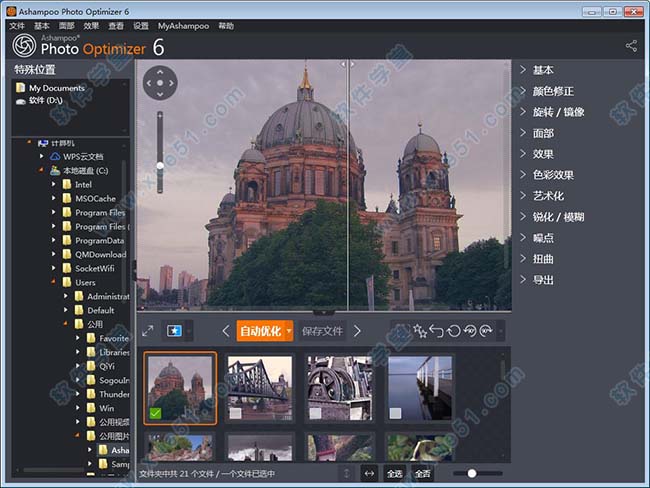Image resolution: width=650 pixels, height=488 pixels.
Task: Select the ProgramData folder in the tree
Action: tap(99, 240)
